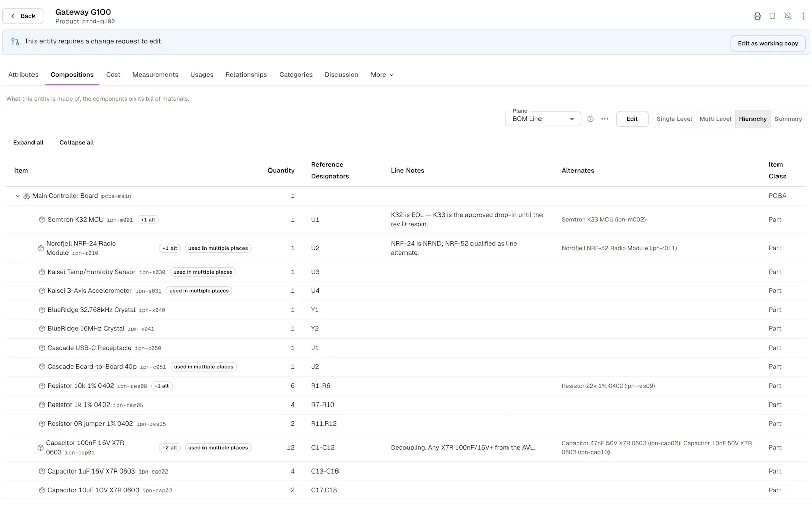Switch view to Summary

pyautogui.click(x=788, y=119)
